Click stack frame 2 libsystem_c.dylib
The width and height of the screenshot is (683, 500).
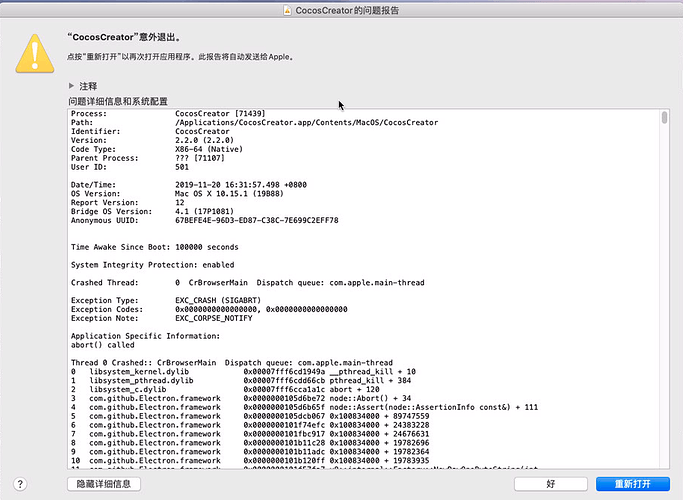(225, 389)
